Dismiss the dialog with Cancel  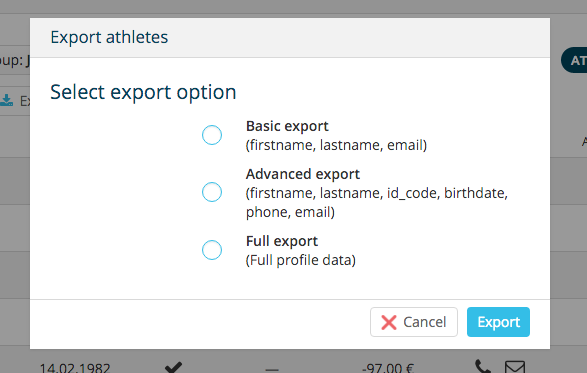[414, 322]
